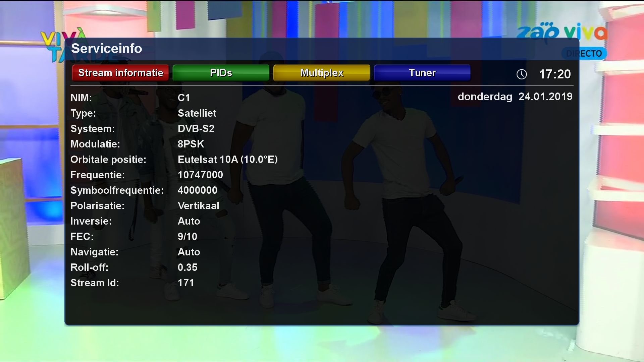Click the Satelliet type entry
This screenshot has width=644, height=362.
click(x=197, y=113)
